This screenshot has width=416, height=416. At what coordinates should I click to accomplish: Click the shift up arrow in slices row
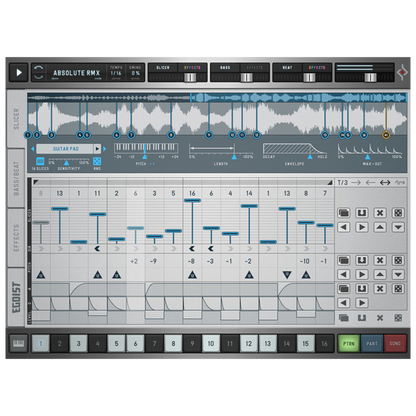tap(380, 227)
